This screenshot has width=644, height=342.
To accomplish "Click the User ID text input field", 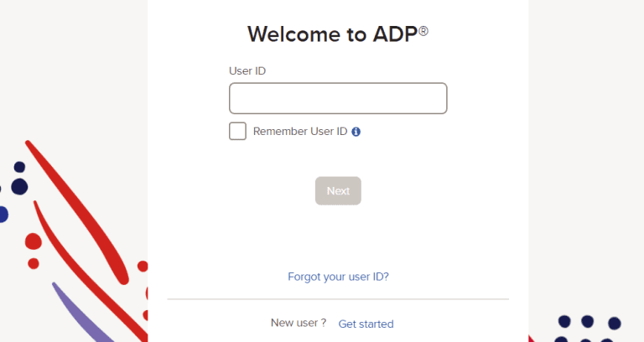I will 338,98.
